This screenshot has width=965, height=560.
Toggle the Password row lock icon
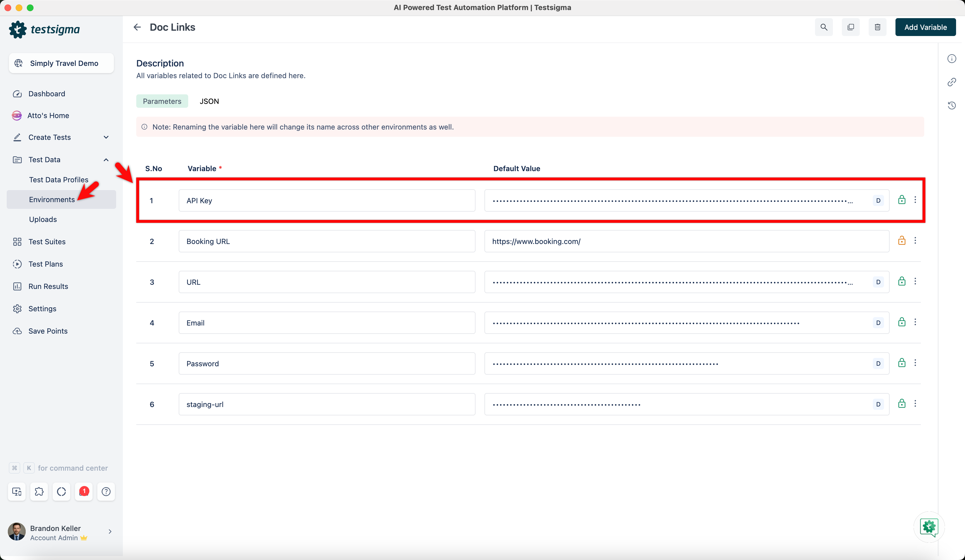[902, 363]
